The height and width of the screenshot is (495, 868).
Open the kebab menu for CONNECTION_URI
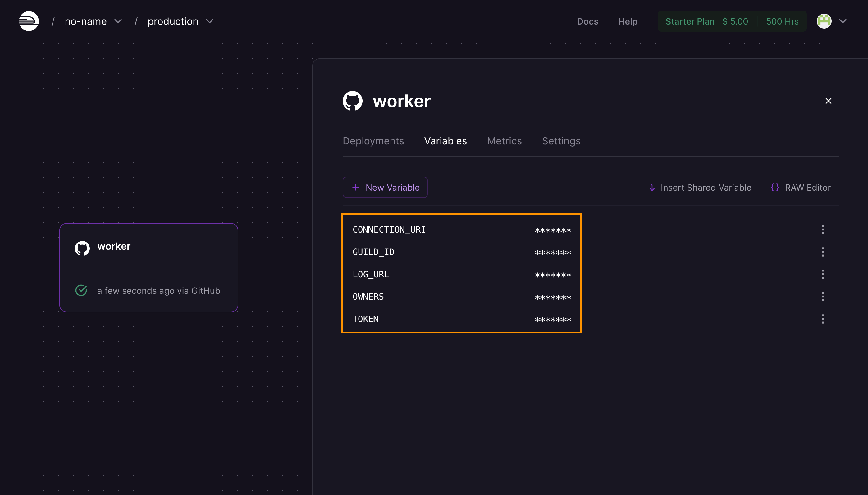(823, 229)
